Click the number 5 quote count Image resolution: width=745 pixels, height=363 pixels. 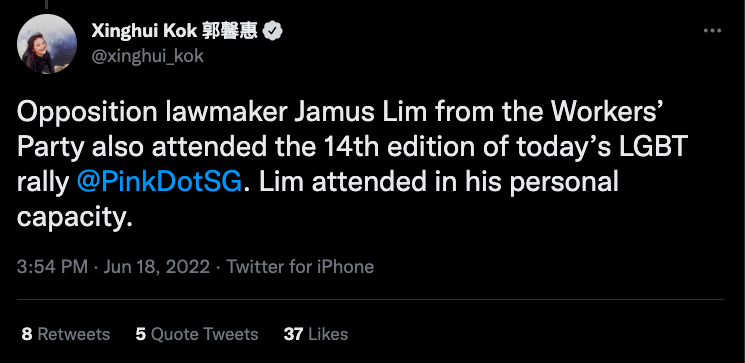[140, 334]
